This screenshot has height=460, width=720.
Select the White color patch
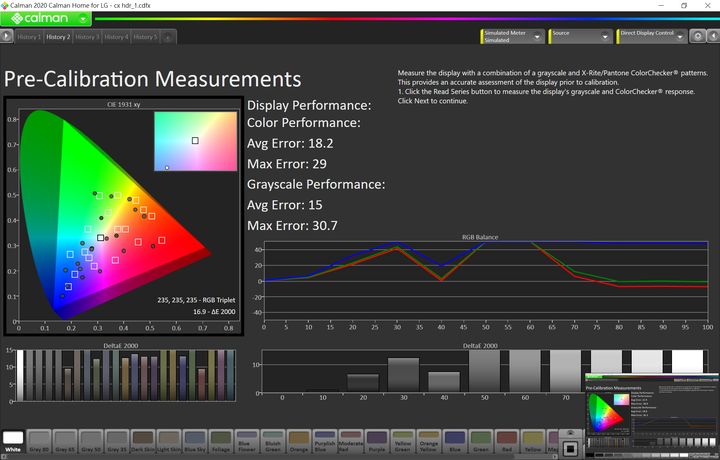[13, 441]
